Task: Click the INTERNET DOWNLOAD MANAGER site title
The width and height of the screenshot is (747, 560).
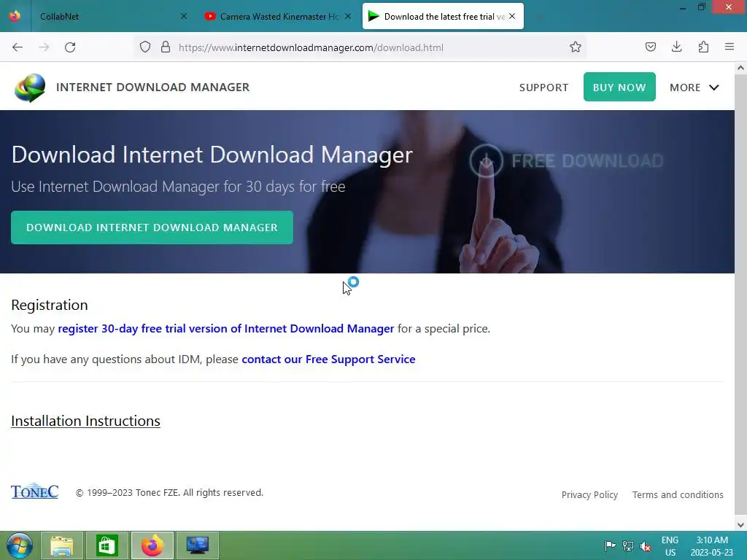Action: pos(153,87)
